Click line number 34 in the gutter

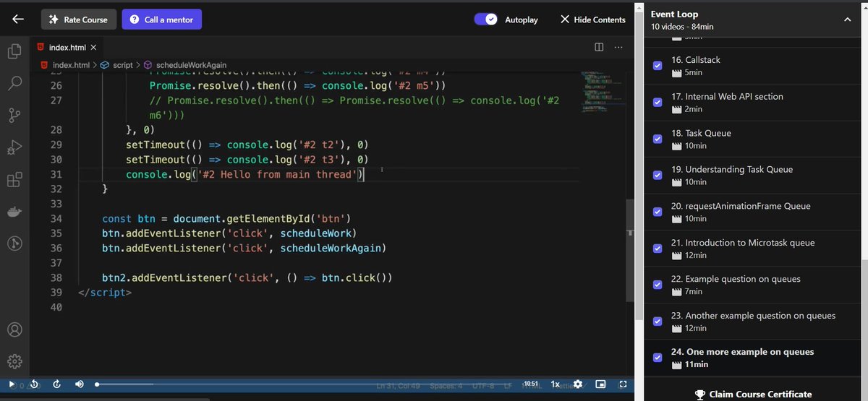pyautogui.click(x=56, y=218)
